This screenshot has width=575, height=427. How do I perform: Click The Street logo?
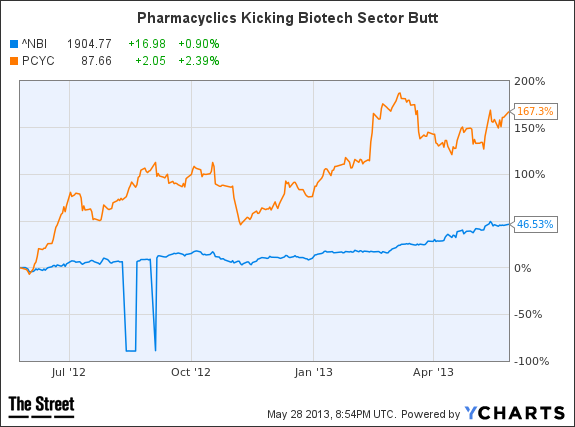(x=41, y=406)
